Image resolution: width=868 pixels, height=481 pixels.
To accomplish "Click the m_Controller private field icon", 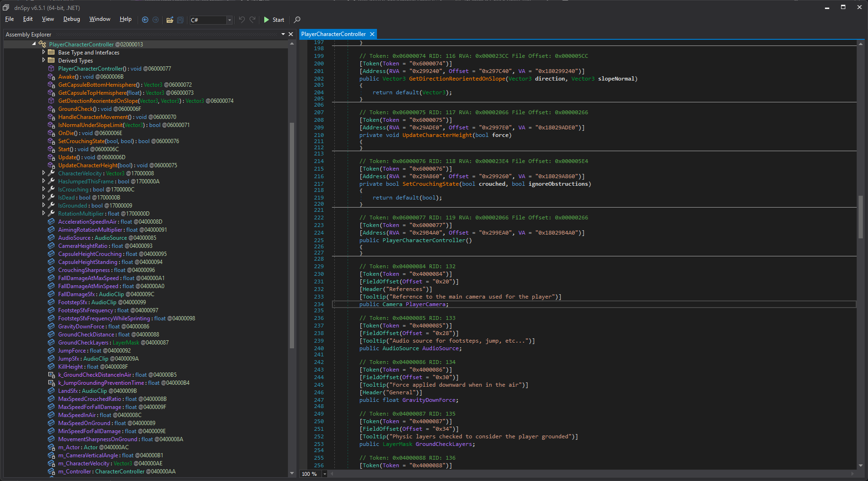I will click(x=51, y=472).
